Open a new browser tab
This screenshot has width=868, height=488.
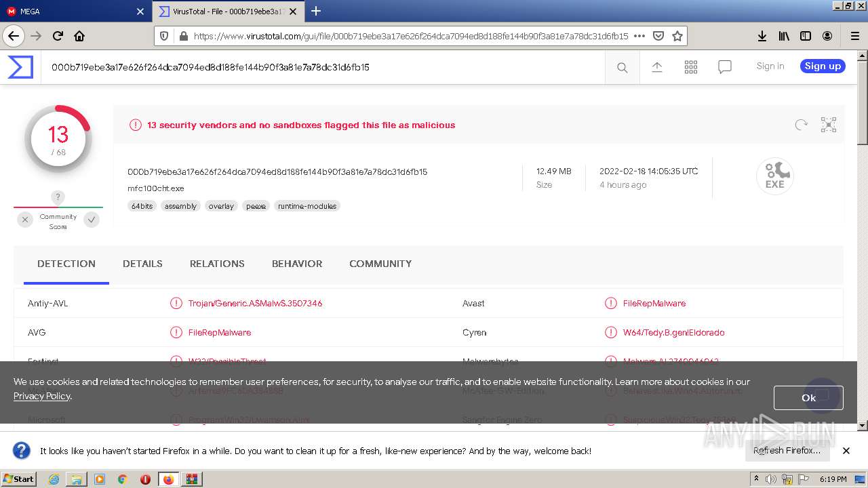[316, 11]
